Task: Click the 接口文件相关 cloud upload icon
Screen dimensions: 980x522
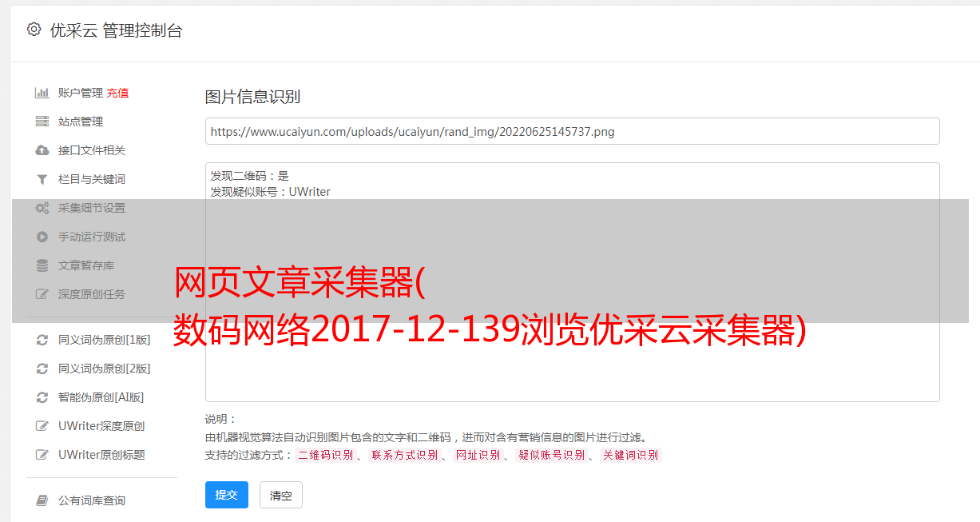Action: pos(42,150)
